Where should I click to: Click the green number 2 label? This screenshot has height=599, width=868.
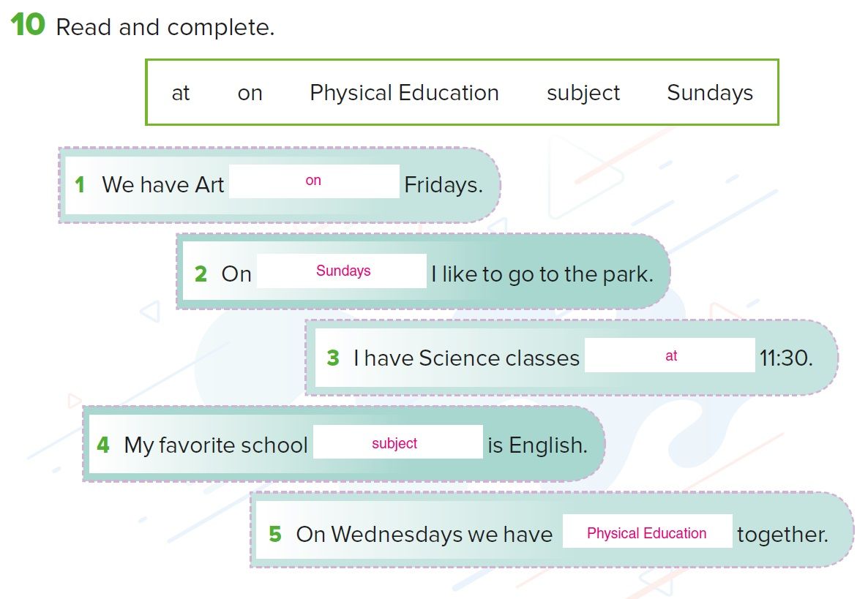(x=201, y=274)
